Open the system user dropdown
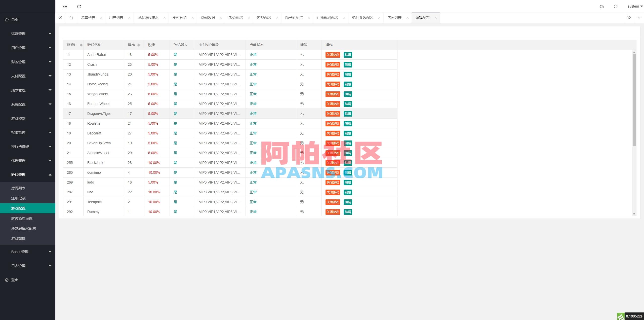 (x=634, y=6)
